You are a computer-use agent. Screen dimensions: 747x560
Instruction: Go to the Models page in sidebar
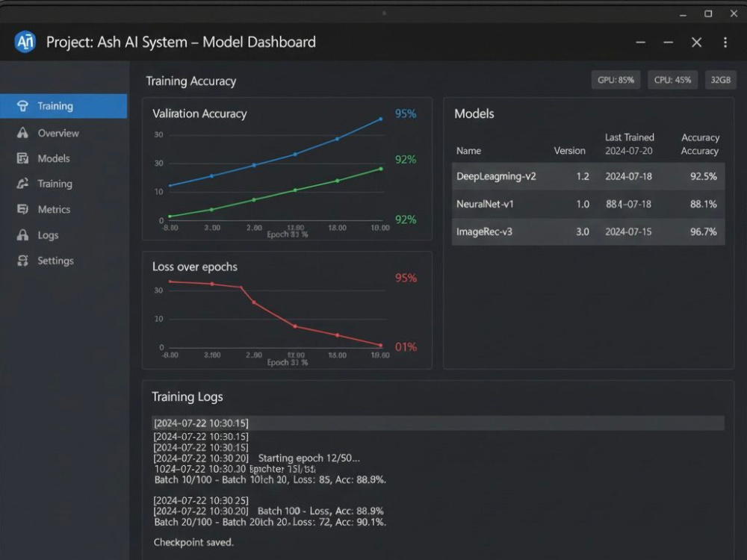tap(54, 158)
